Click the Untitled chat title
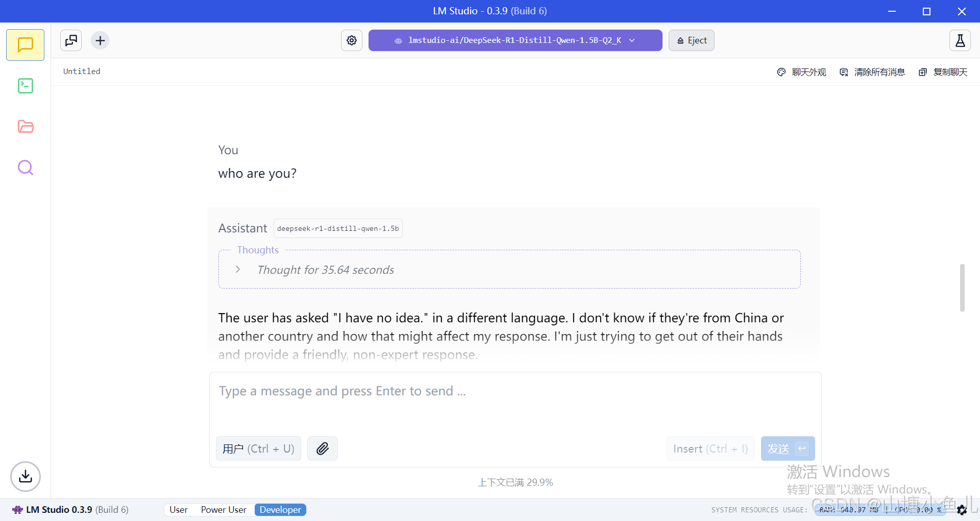 coord(82,72)
